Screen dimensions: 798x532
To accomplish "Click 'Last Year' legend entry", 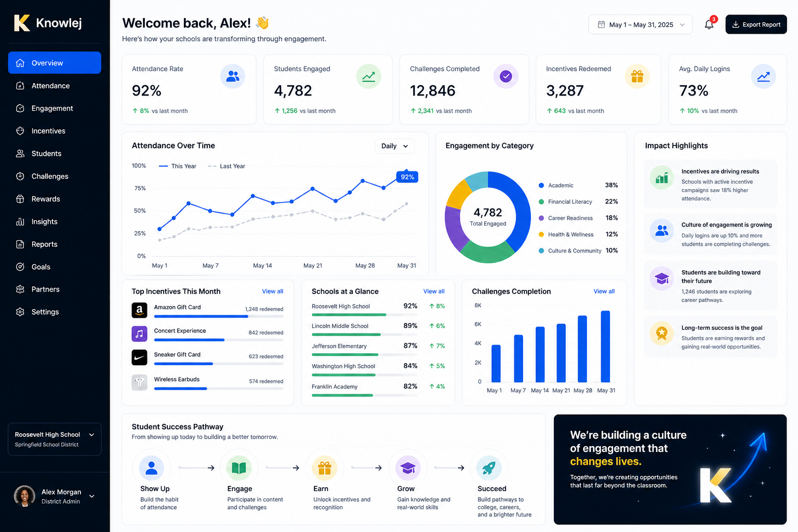I will (227, 166).
